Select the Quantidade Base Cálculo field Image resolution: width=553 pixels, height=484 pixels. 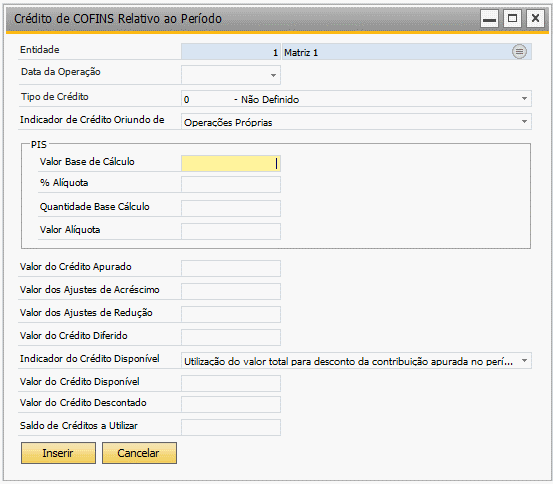point(231,208)
